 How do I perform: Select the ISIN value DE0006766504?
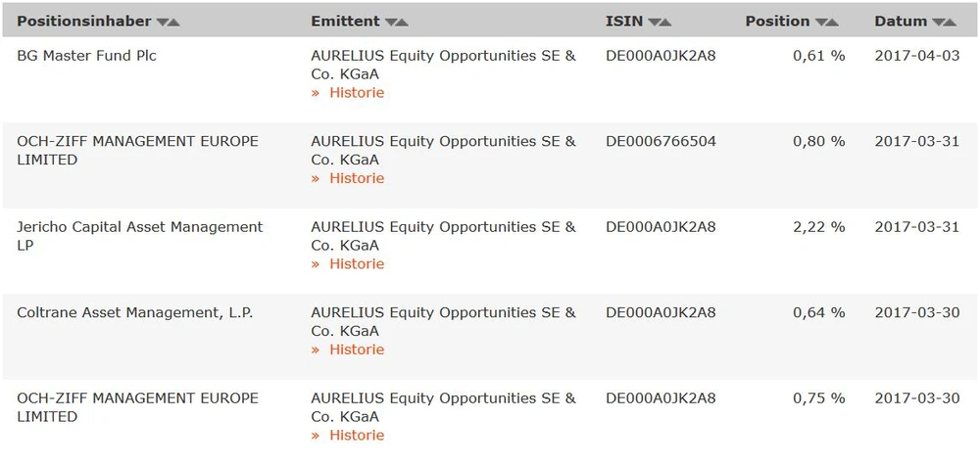point(661,141)
